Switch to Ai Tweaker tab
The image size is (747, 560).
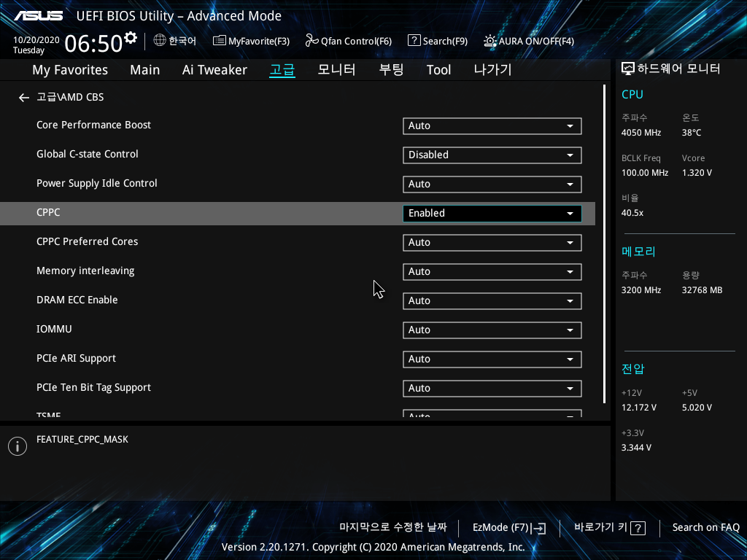[215, 70]
